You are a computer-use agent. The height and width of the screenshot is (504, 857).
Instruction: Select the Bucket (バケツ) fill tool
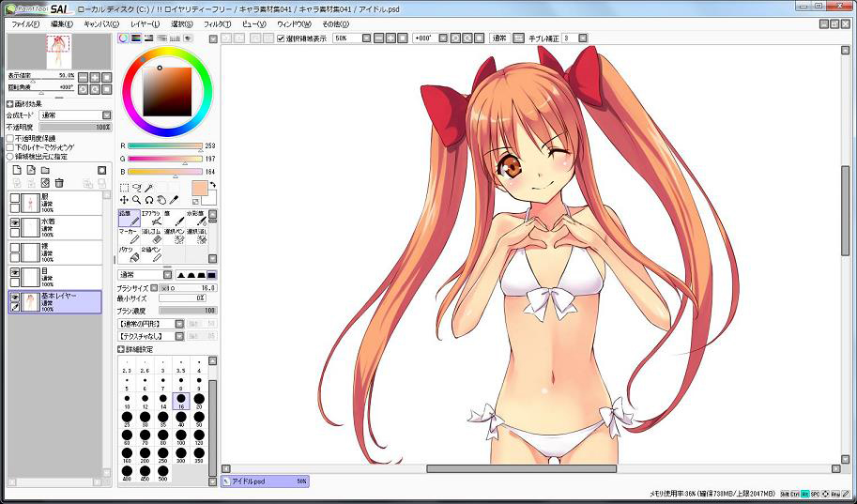coord(129,253)
